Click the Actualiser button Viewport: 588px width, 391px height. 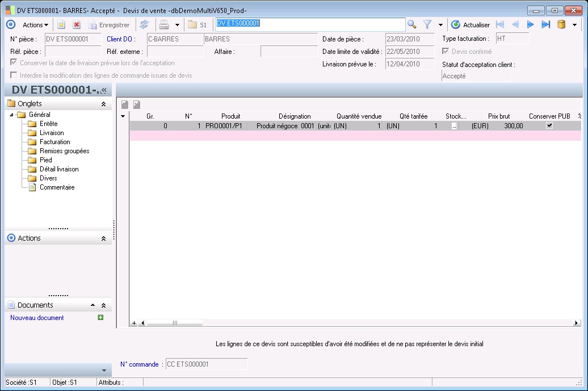coord(470,24)
